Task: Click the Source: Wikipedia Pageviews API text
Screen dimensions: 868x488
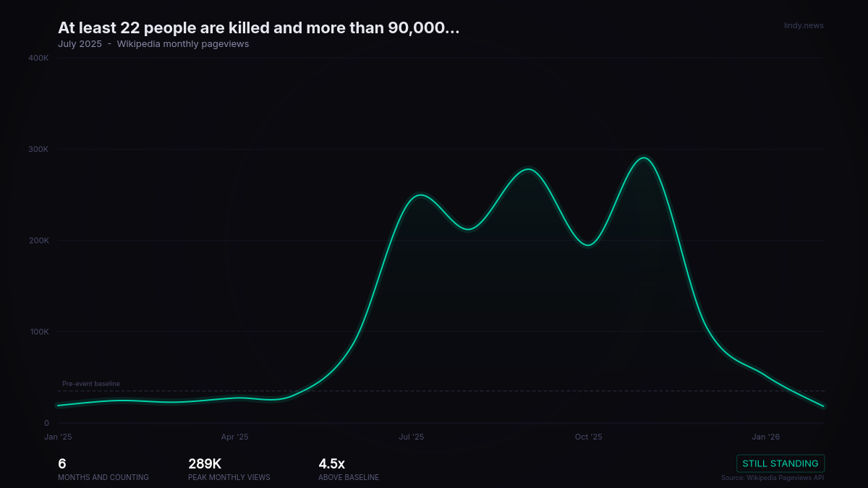Action: click(x=772, y=478)
